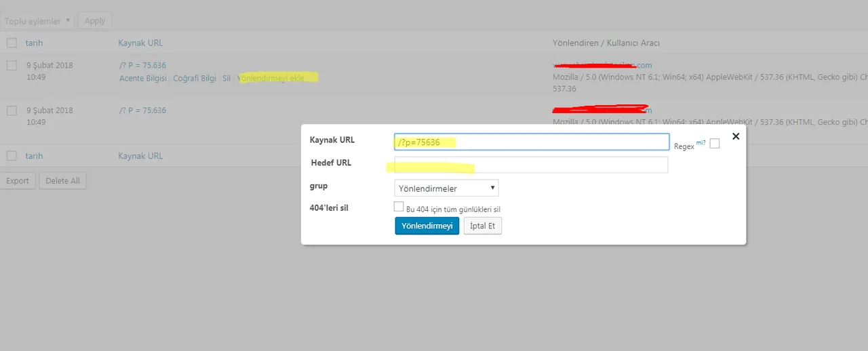Focus the Kaynak URL input field

pos(532,142)
